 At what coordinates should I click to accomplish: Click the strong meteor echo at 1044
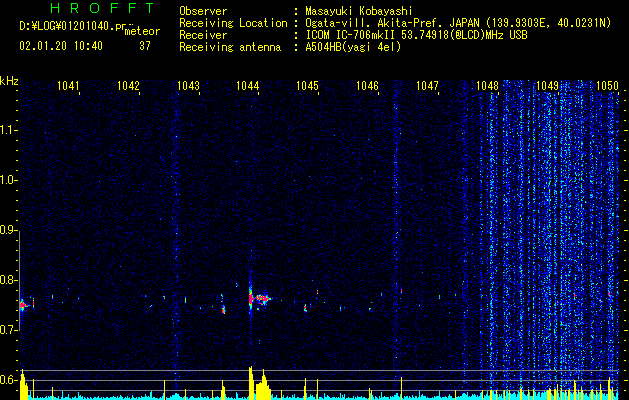tap(258, 298)
